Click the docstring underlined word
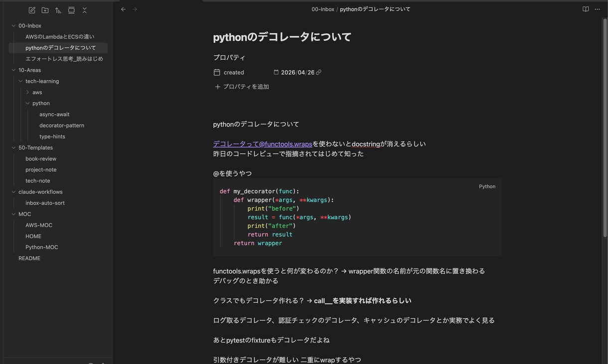This screenshot has height=364, width=608. tap(366, 144)
